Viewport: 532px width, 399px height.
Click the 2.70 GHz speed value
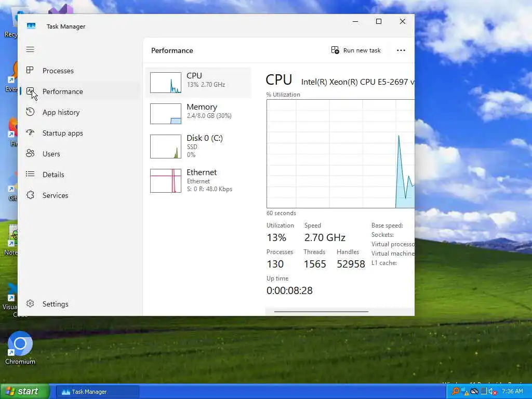(325, 237)
